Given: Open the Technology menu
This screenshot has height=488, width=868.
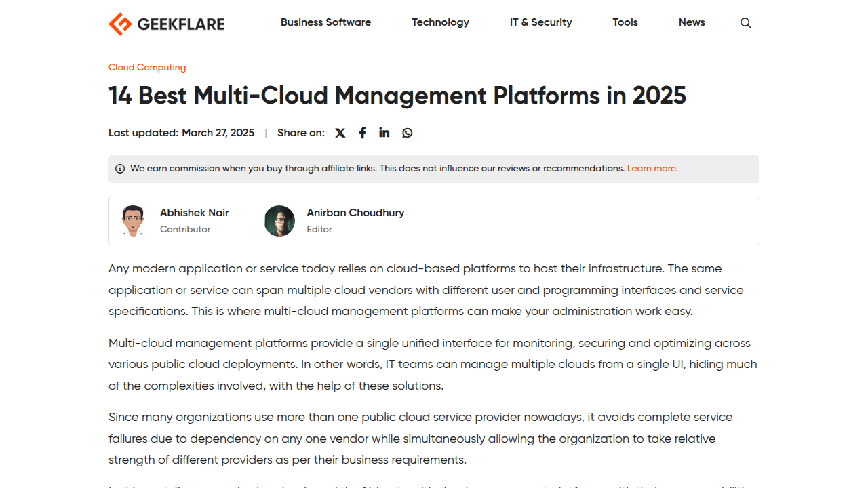Looking at the screenshot, I should coord(440,22).
